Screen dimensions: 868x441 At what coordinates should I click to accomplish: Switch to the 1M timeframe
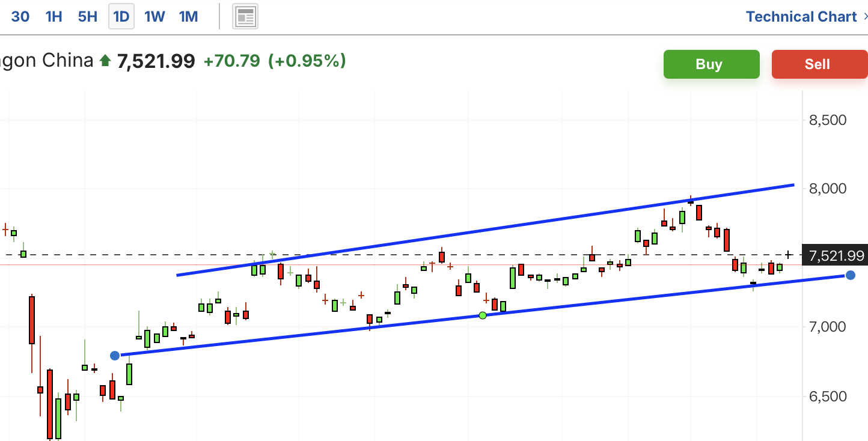[x=188, y=16]
